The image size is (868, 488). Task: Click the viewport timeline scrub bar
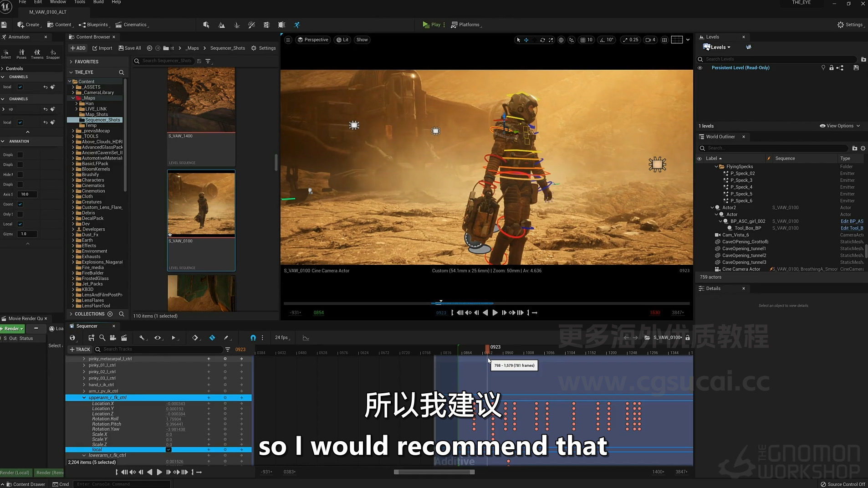486,303
